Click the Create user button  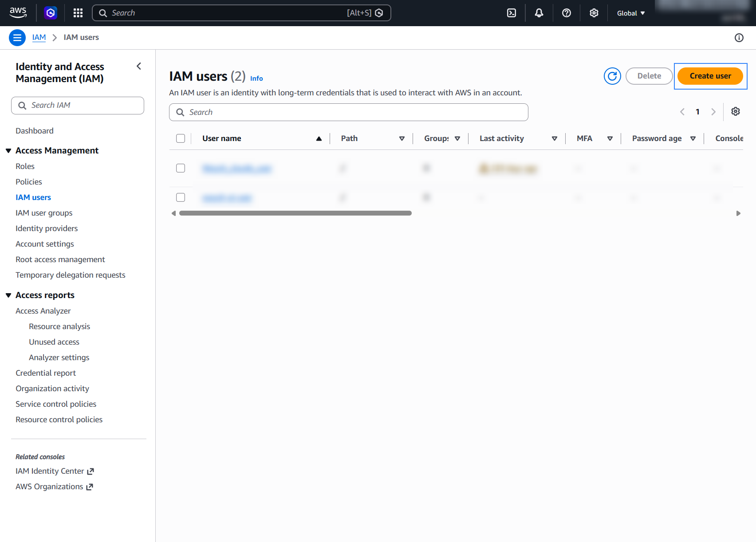[x=710, y=76]
